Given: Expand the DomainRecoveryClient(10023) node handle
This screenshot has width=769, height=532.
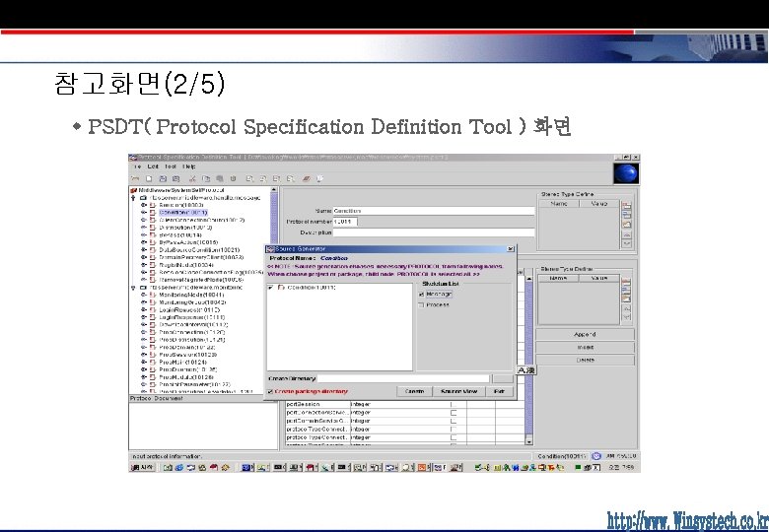Looking at the screenshot, I should [144, 257].
